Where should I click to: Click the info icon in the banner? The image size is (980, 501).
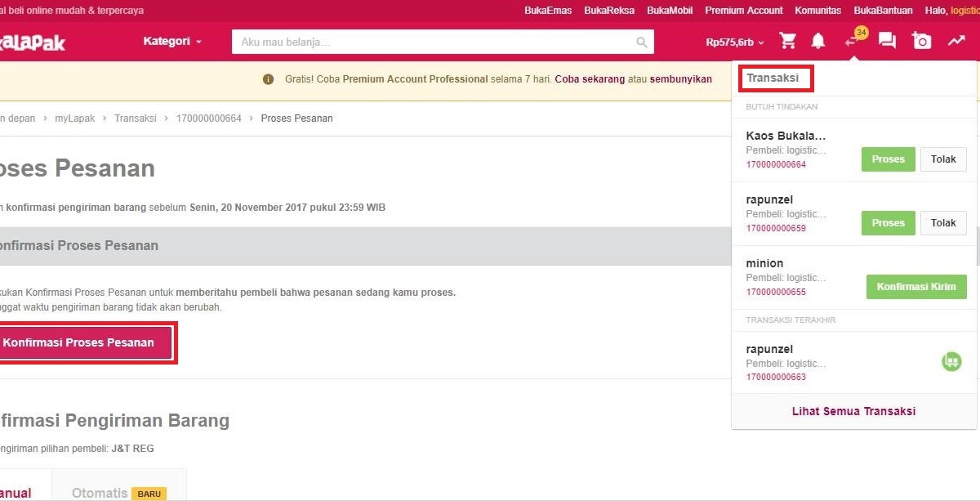click(268, 79)
